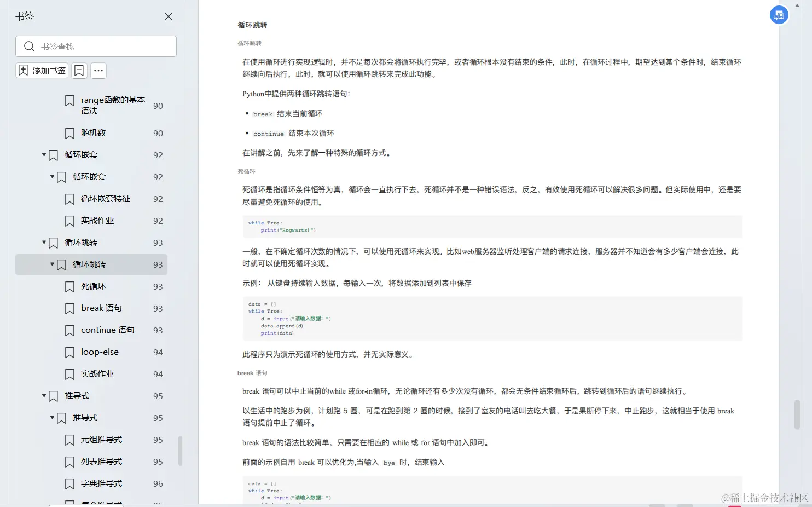Collapse the 循环跳转 bookmark section
812x507 pixels.
(44, 243)
